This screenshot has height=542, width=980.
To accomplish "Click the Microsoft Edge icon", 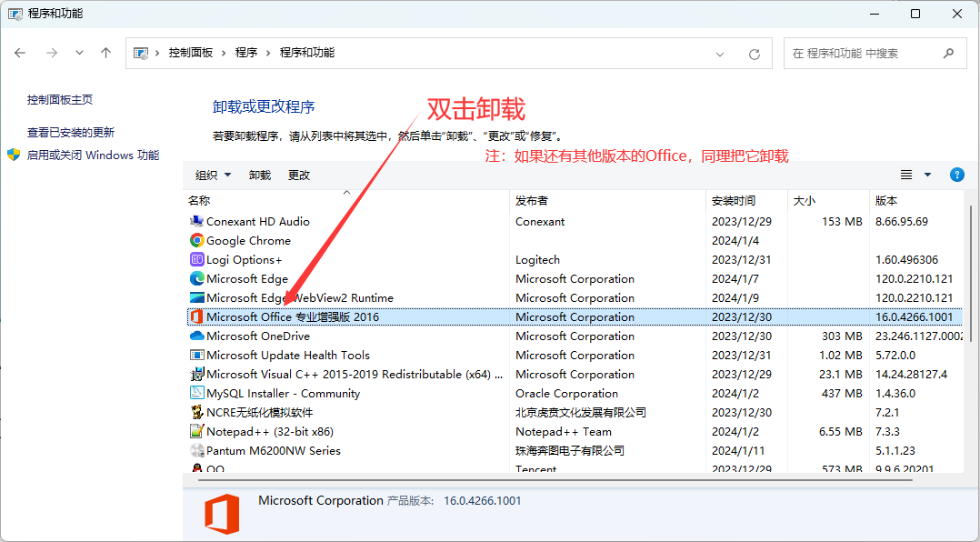I will point(197,279).
